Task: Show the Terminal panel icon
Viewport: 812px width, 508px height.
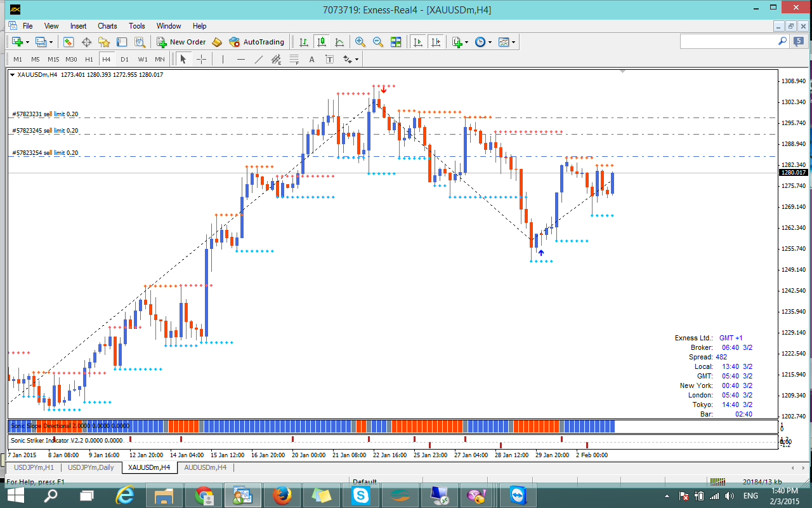Action: [122, 42]
